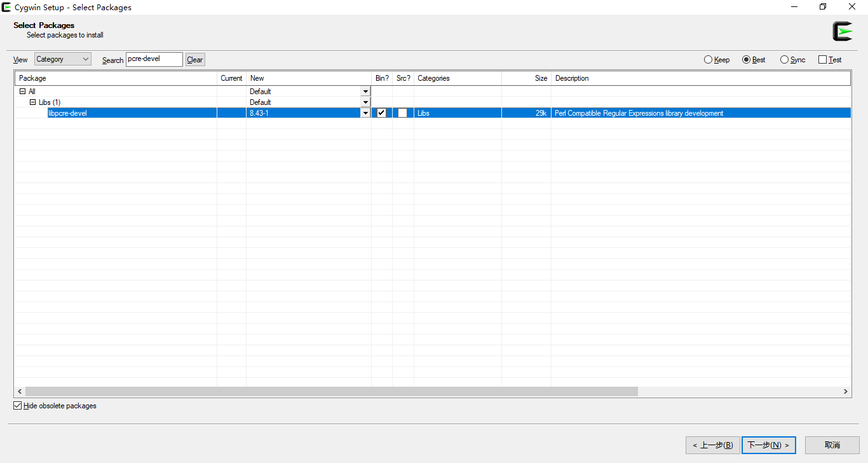
Task: Collapse the All tree node
Action: 23,92
